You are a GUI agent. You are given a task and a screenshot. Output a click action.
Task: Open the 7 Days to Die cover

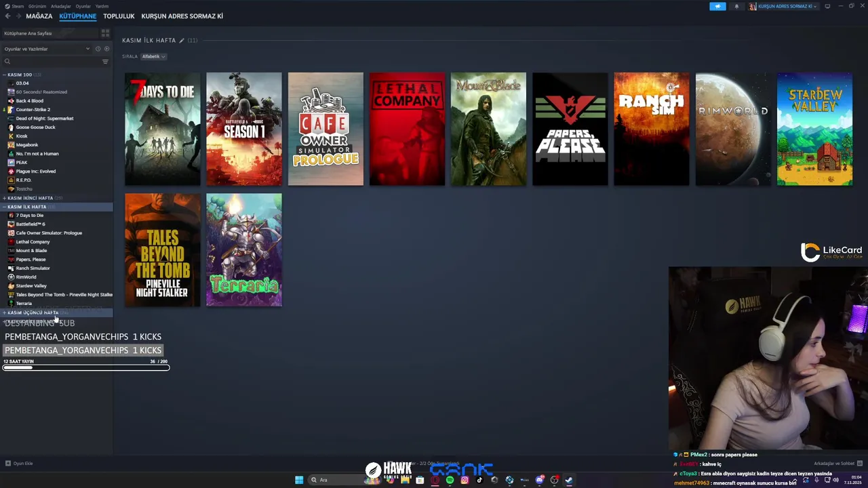pos(163,129)
